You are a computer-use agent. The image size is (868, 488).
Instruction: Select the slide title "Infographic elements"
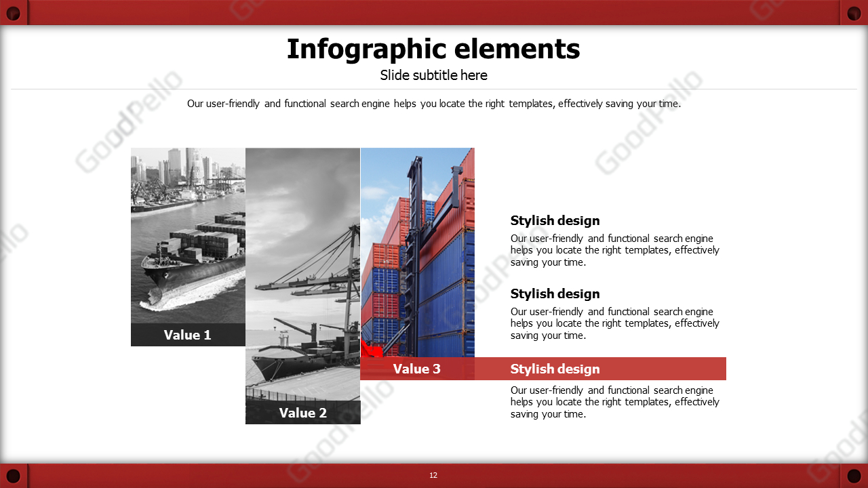(x=433, y=49)
